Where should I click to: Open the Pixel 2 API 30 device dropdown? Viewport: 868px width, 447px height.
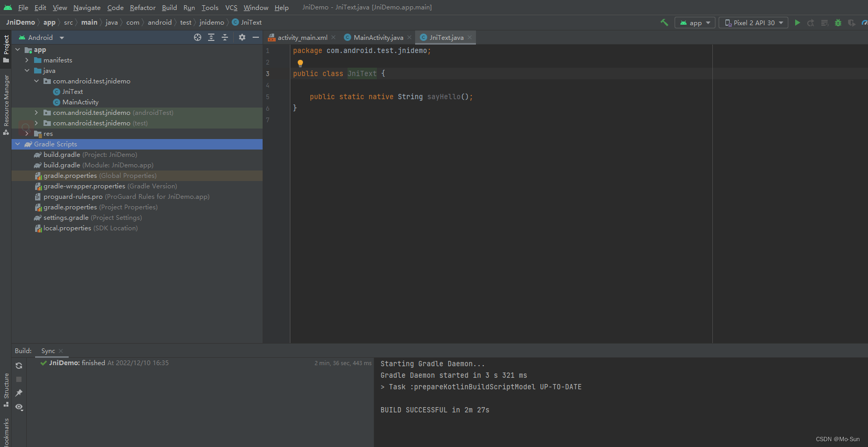753,23
